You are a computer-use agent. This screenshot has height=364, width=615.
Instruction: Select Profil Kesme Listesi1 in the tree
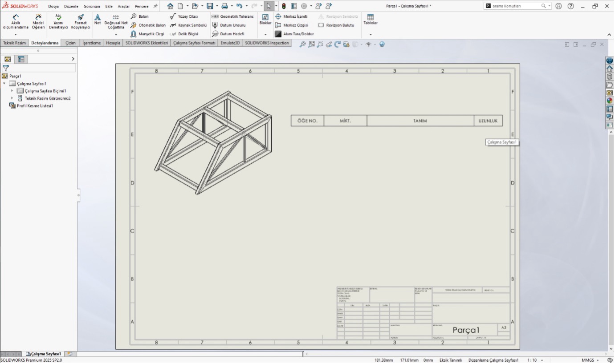tap(34, 106)
